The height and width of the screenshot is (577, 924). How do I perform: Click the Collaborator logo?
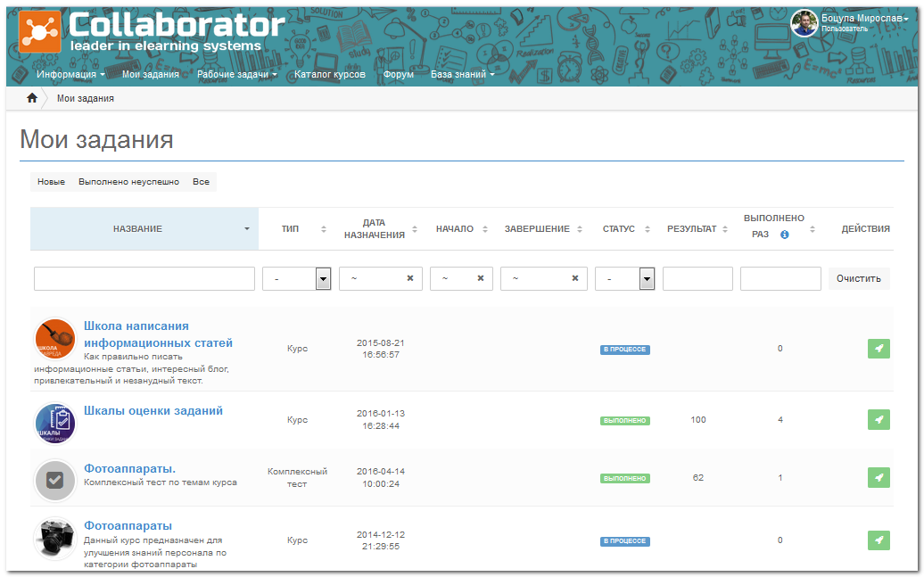click(152, 31)
